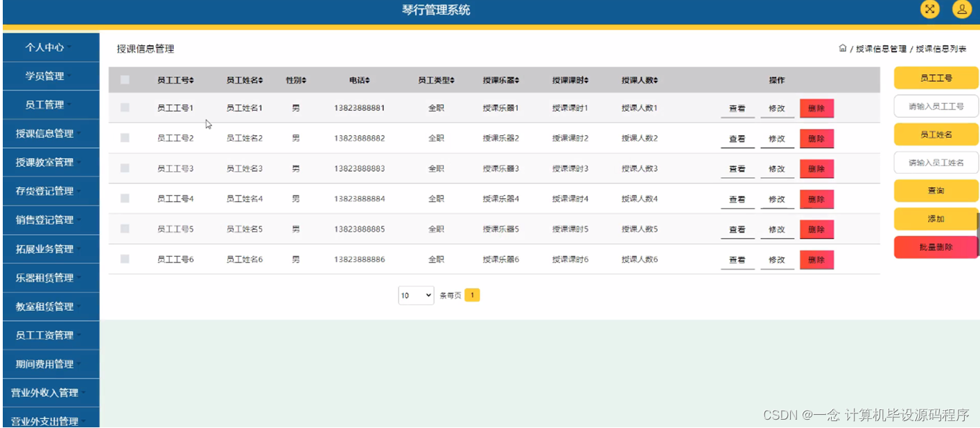Check the row checkbox for 员工工号4
The width and height of the screenshot is (980, 428).
pos(125,198)
